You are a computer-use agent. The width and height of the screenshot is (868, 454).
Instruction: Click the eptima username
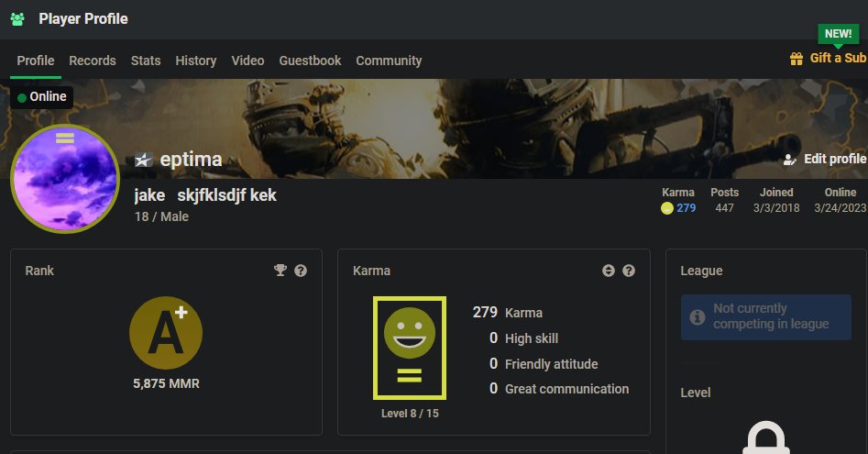coord(191,160)
